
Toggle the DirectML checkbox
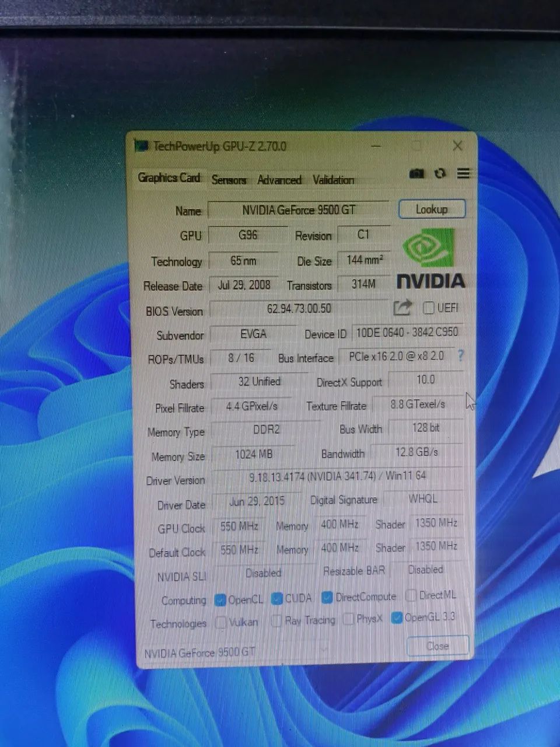[411, 596]
